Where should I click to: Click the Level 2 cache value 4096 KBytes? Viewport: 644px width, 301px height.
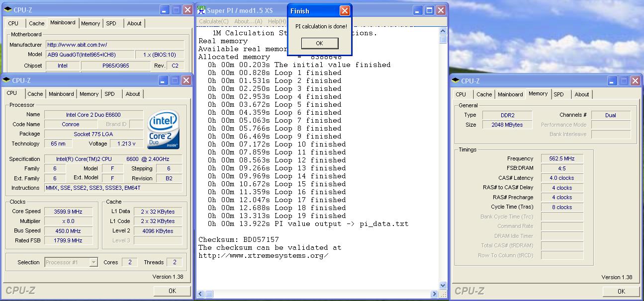158,231
